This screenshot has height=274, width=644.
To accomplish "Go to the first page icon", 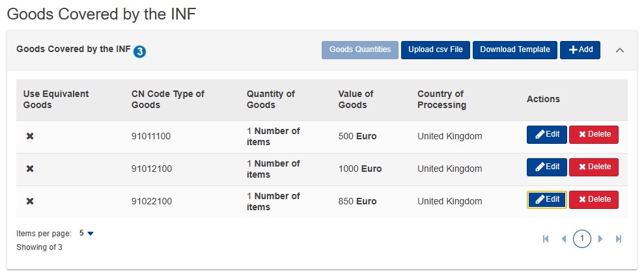I will pos(546,239).
